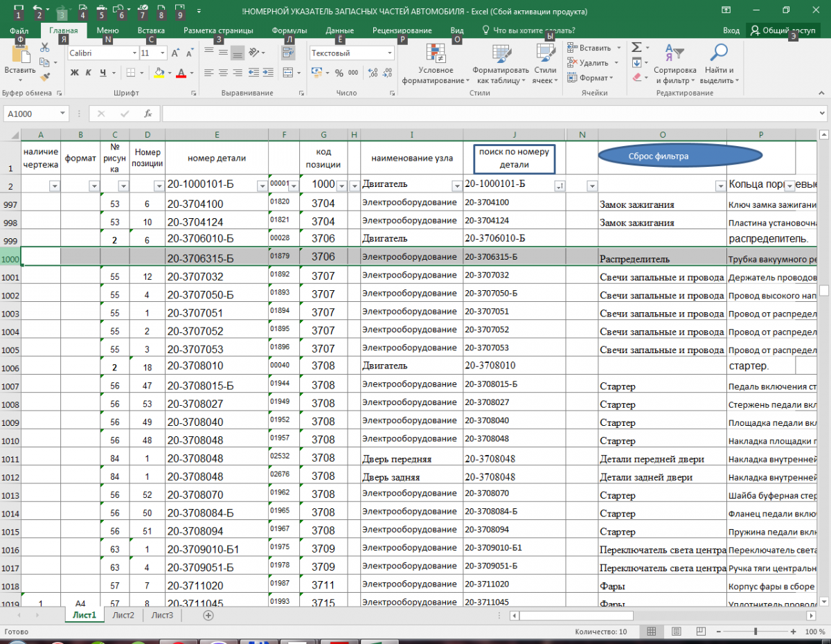
Task: Open Форматировать как таблицу gallery
Action: 500,64
